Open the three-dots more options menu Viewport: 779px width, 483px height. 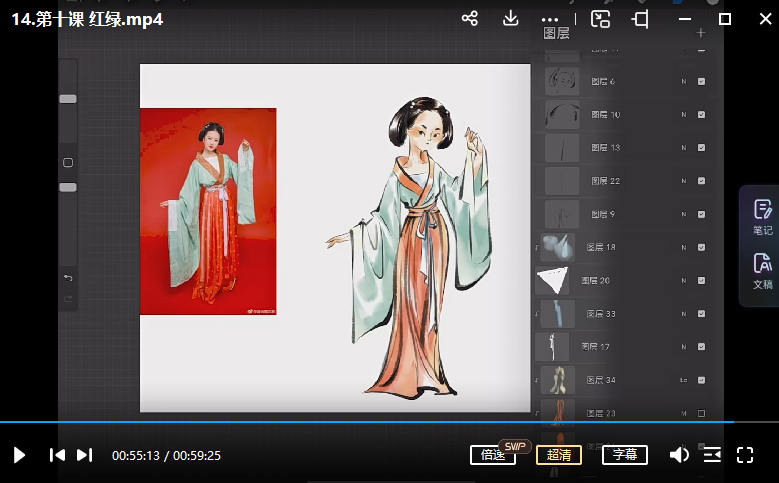[x=550, y=19]
